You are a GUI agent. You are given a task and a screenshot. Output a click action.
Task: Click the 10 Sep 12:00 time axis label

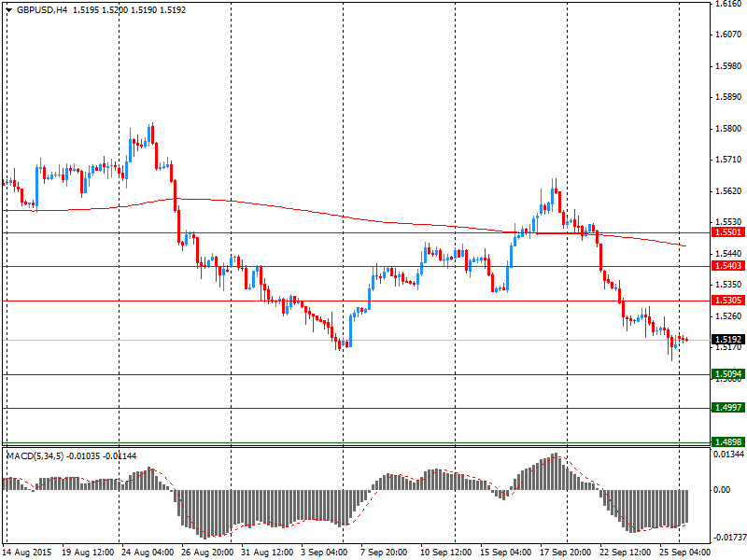point(446,553)
